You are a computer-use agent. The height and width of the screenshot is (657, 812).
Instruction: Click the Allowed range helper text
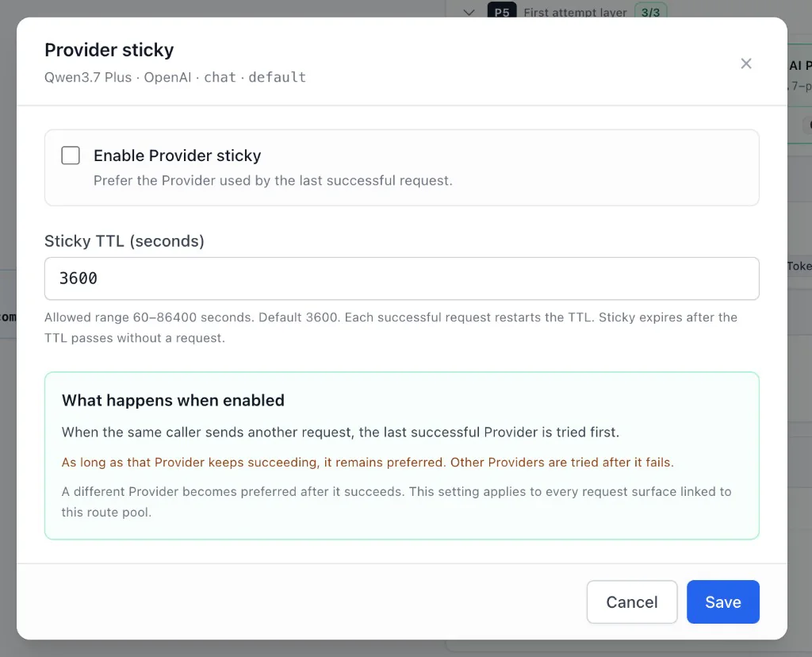pyautogui.click(x=391, y=328)
